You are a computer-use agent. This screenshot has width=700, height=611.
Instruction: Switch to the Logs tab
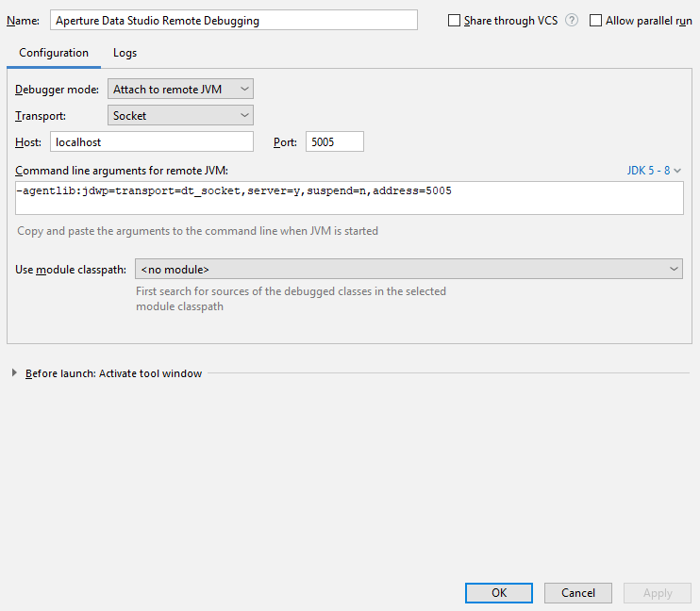pos(125,53)
